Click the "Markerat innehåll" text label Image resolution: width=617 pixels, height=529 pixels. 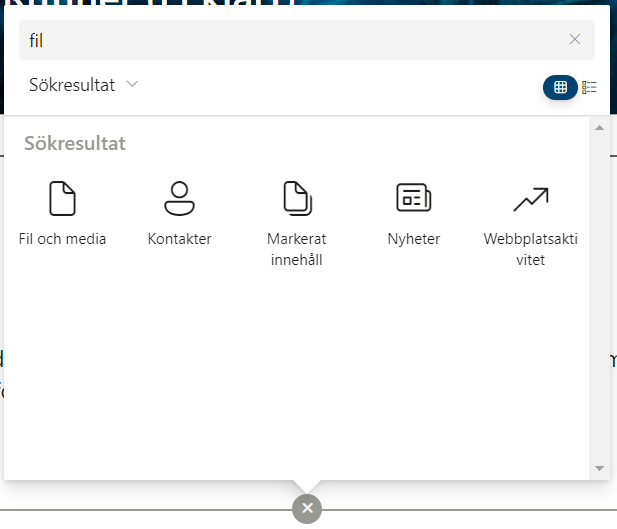[296, 250]
